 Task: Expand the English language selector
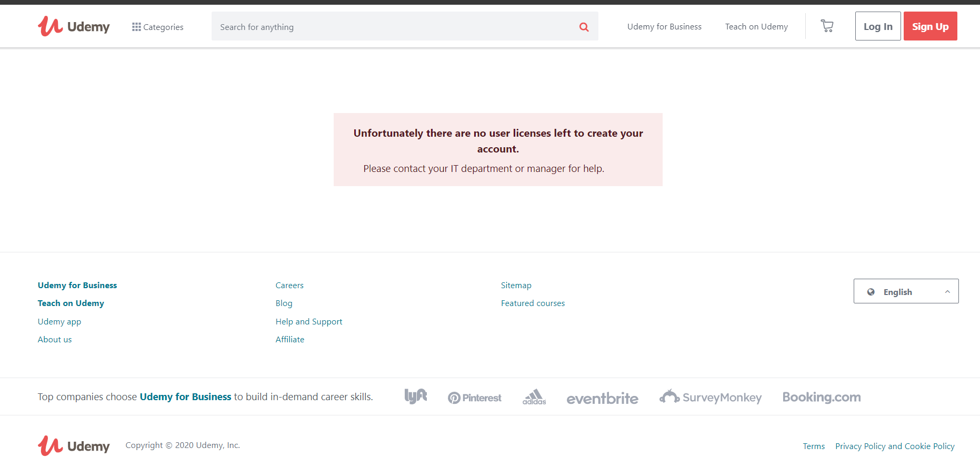(906, 291)
